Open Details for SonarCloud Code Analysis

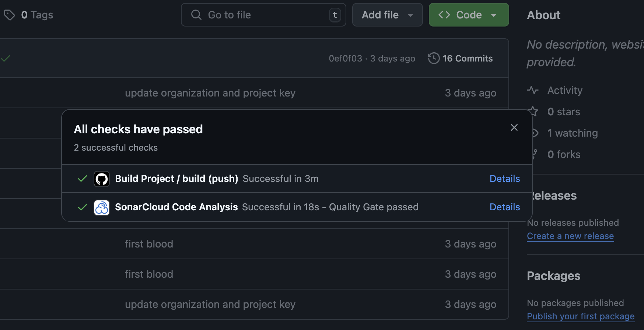[505, 207]
